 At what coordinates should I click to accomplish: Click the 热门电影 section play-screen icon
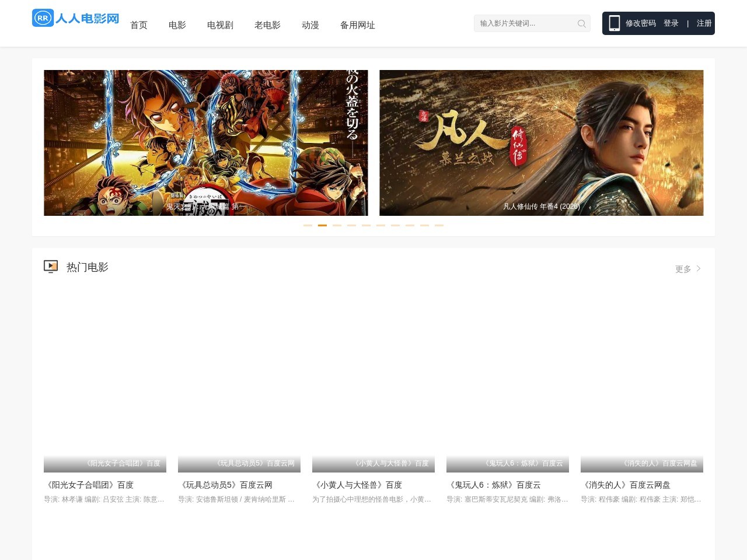pos(51,267)
